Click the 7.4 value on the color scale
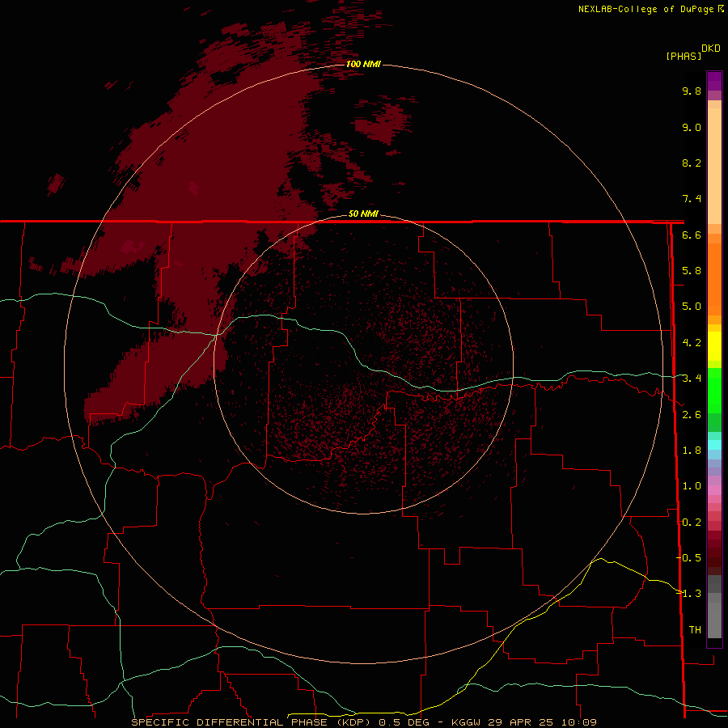This screenshot has width=728, height=728. point(692,199)
